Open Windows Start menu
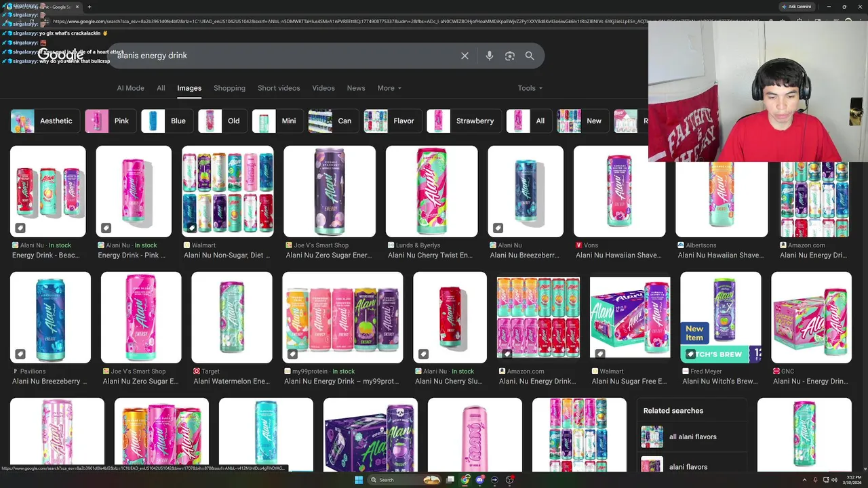868x488 pixels. (x=359, y=480)
